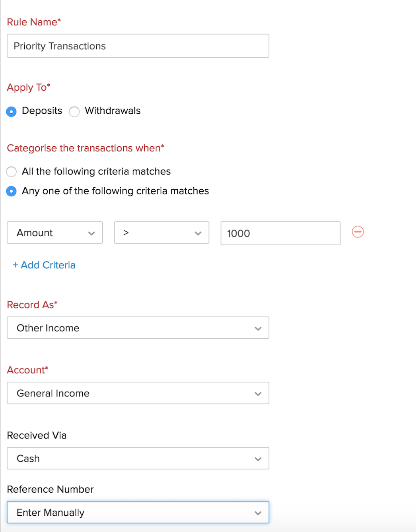Click the criteria value field containing 1000
The height and width of the screenshot is (532, 416).
[x=280, y=233]
